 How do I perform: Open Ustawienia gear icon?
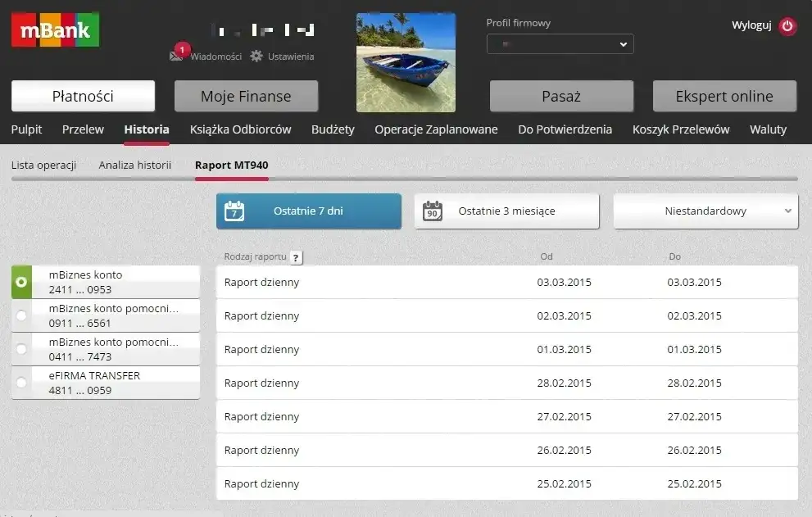click(256, 57)
